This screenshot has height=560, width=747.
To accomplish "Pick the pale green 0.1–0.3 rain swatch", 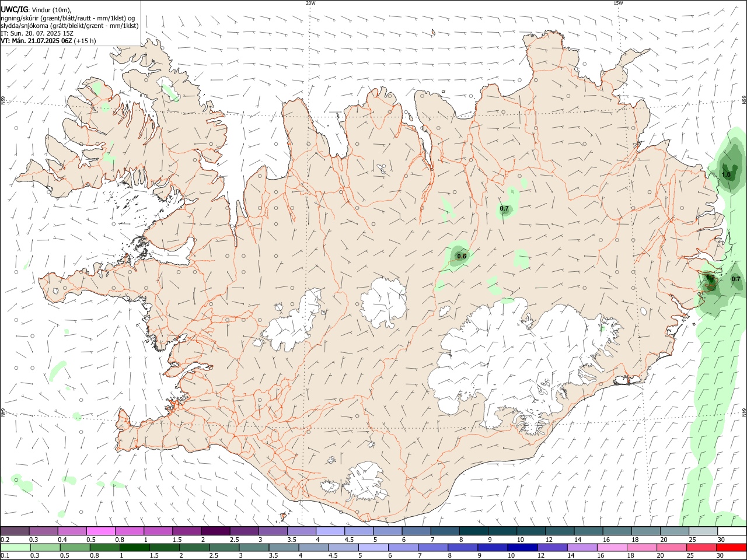I will point(15,547).
